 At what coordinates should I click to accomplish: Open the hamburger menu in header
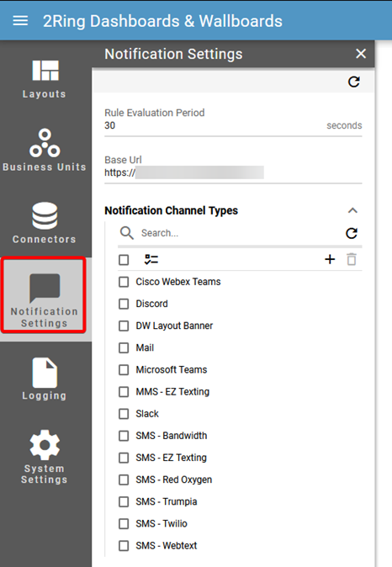pyautogui.click(x=20, y=21)
